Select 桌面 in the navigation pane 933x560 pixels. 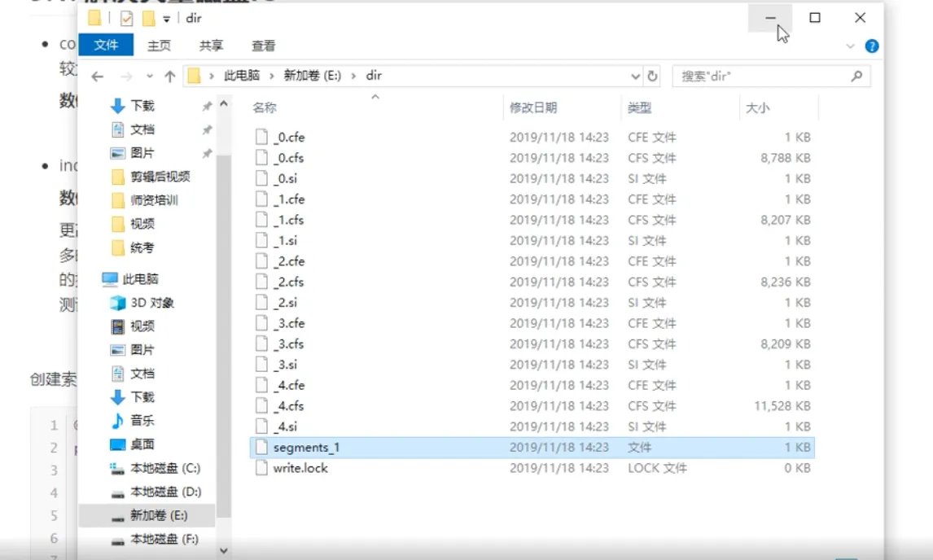pyautogui.click(x=142, y=444)
